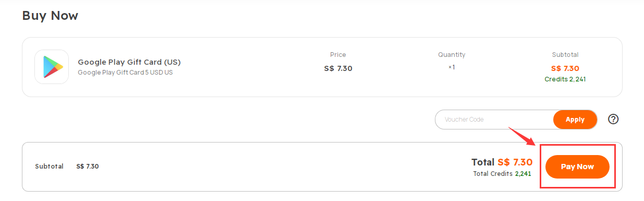Click the Buy Now page heading

[50, 16]
